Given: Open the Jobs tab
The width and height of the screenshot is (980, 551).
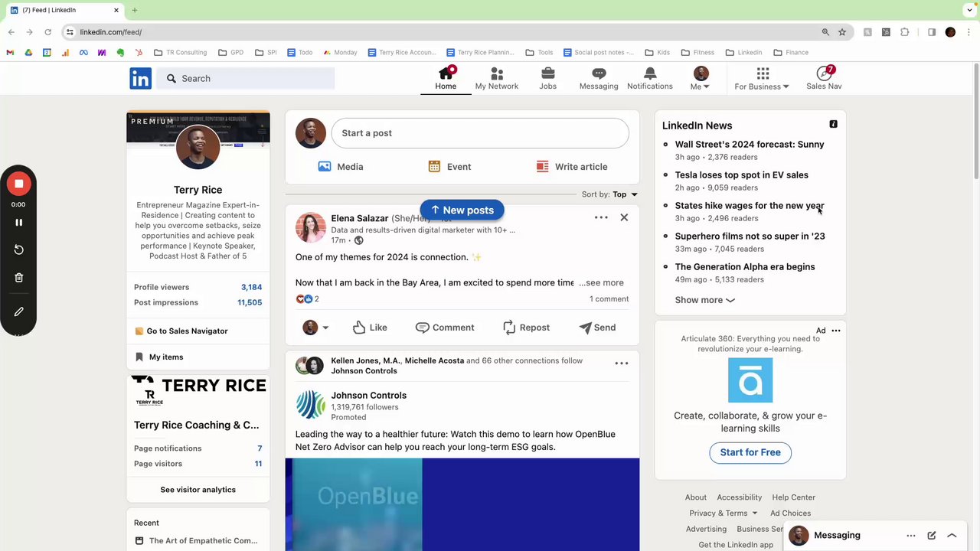Looking at the screenshot, I should [547, 78].
